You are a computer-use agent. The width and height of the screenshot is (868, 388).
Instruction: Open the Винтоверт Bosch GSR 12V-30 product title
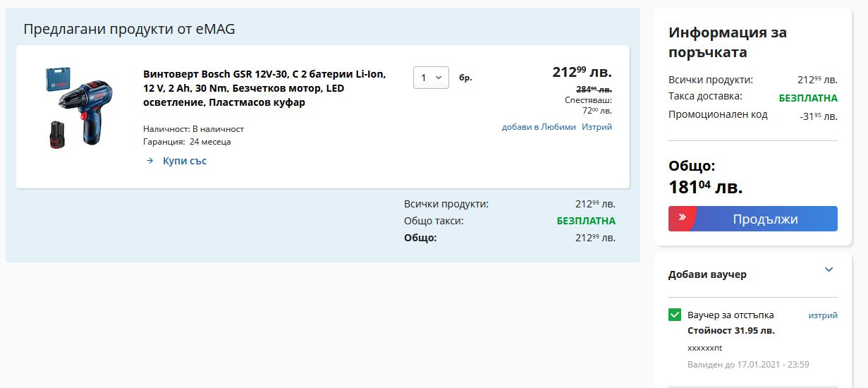(x=264, y=88)
